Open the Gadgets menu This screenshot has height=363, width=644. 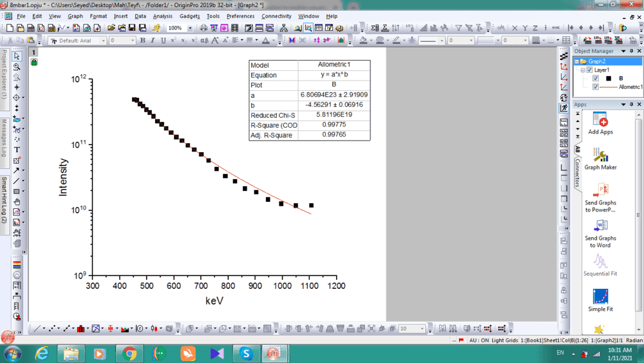[x=189, y=16]
